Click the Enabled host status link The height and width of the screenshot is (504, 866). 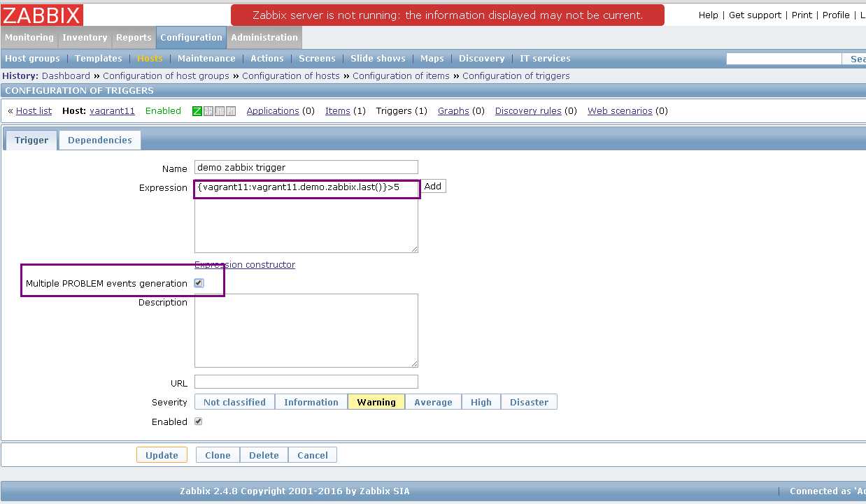pos(163,111)
